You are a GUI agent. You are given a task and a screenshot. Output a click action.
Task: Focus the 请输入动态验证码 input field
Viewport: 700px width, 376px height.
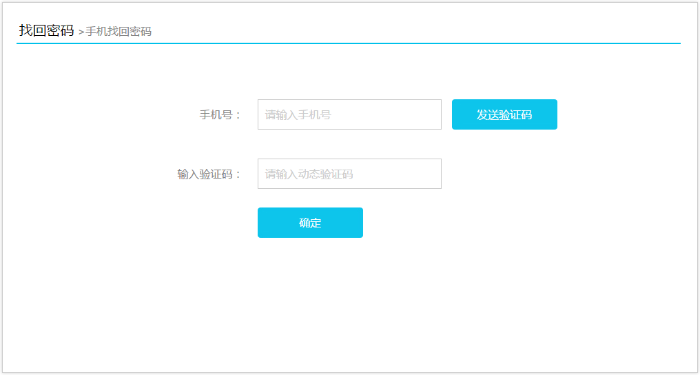coord(350,173)
